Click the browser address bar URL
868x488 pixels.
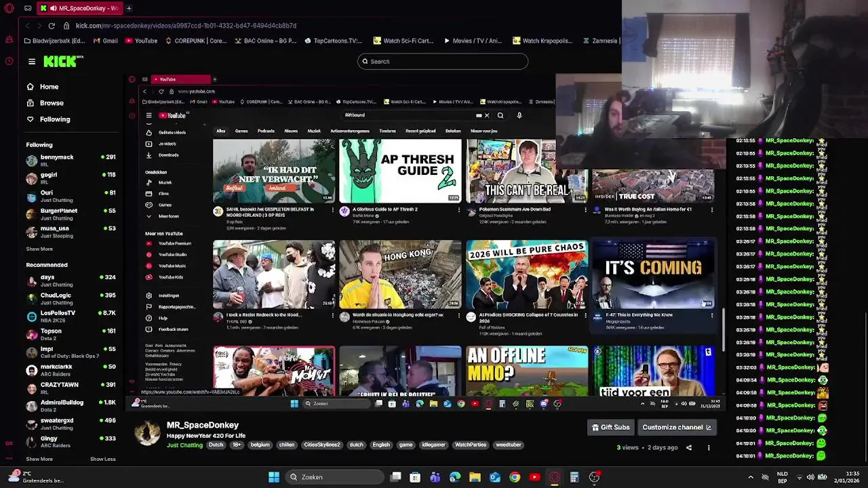coord(186,26)
